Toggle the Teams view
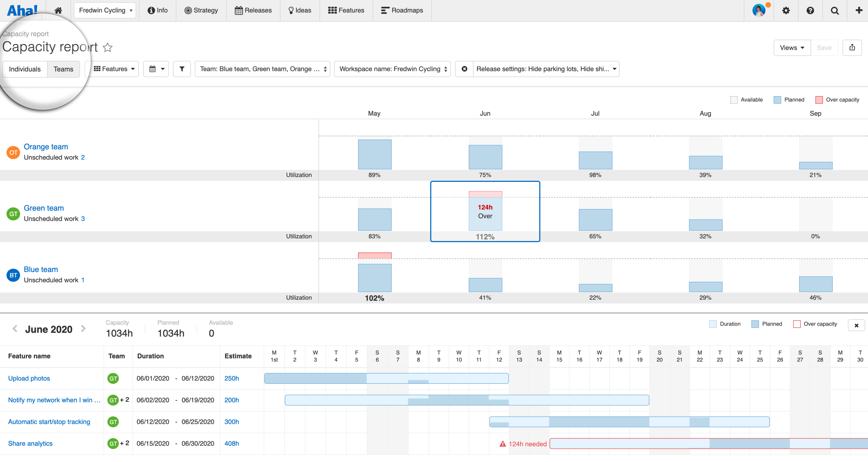Image resolution: width=868 pixels, height=462 pixels. [63, 69]
